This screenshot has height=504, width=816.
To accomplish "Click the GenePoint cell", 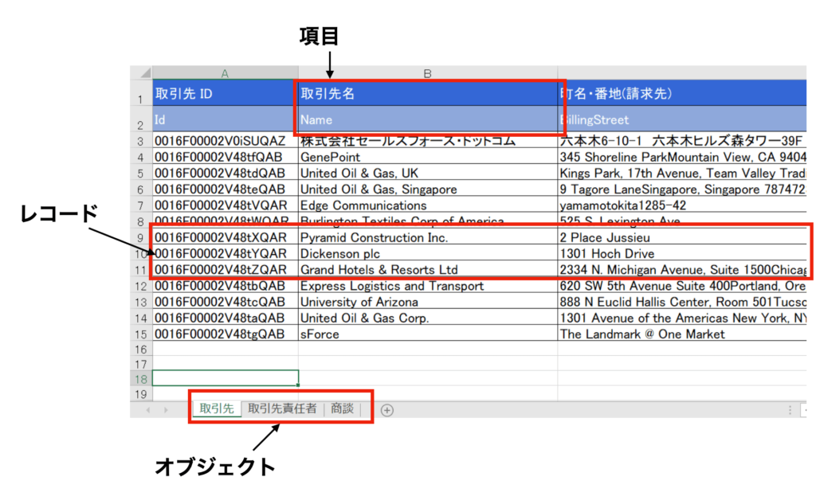I will click(x=428, y=157).
